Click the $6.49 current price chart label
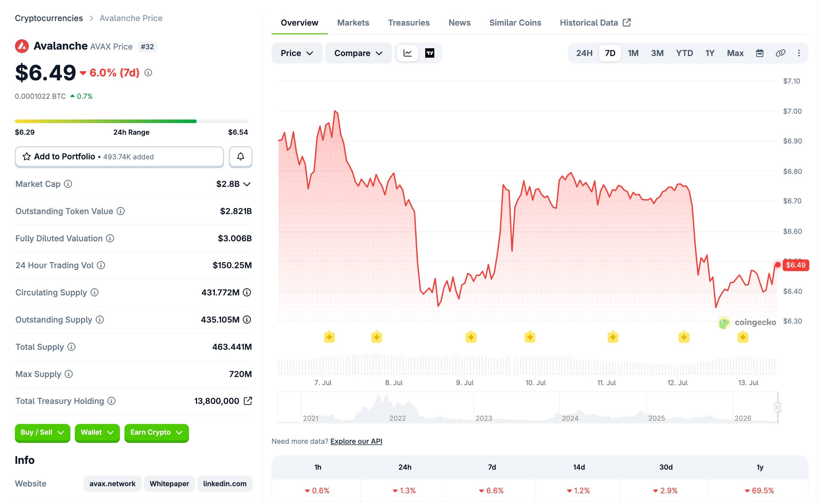 (796, 265)
